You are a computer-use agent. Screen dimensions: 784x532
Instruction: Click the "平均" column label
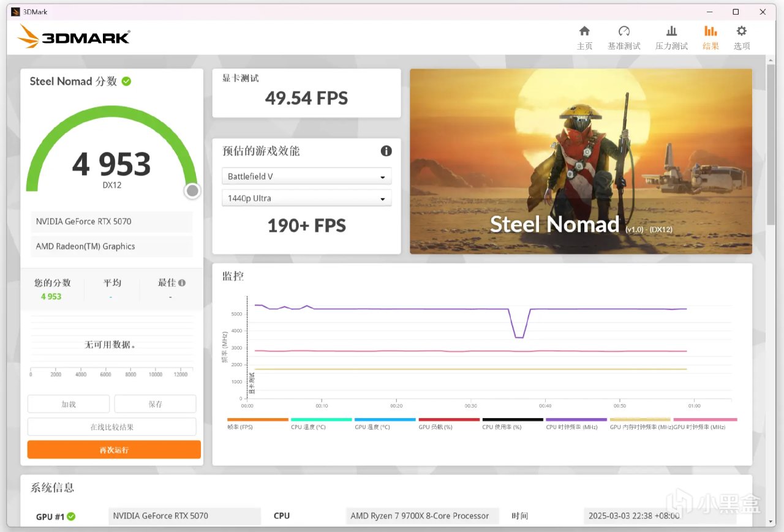point(112,283)
